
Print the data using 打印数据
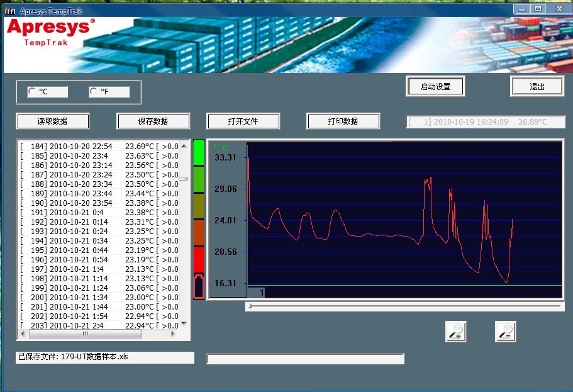pyautogui.click(x=343, y=121)
